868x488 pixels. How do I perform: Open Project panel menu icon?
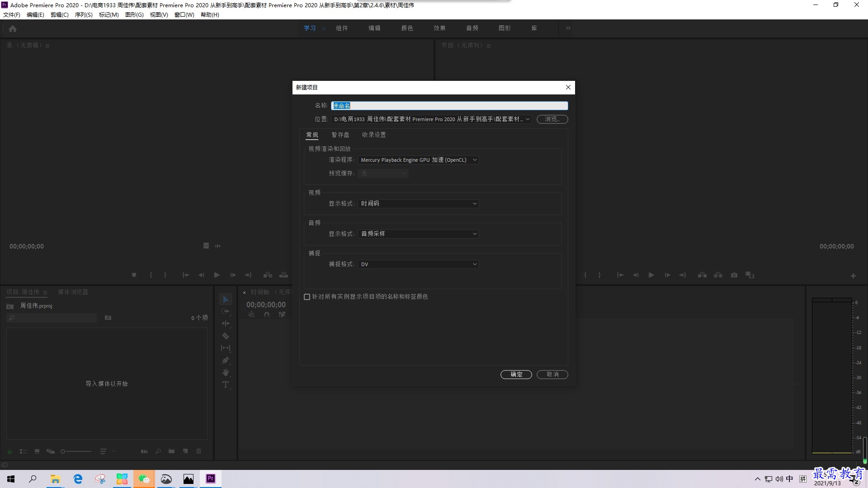pyautogui.click(x=45, y=292)
